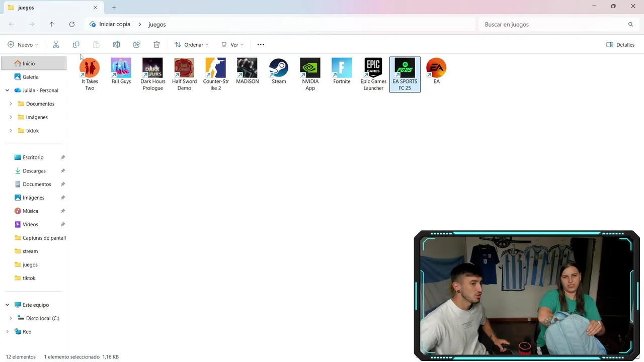Open the Nuevo dropdown menu
644x362 pixels.
[23, 45]
